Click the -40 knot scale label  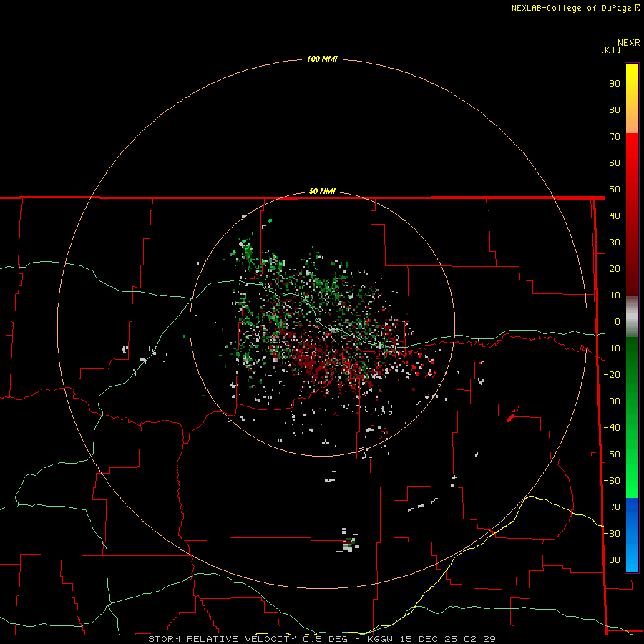click(612, 428)
